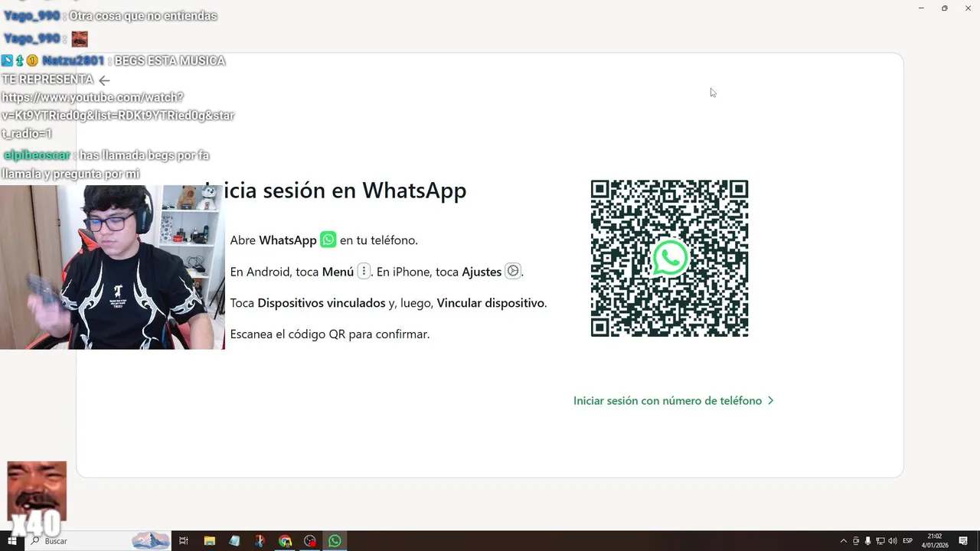This screenshot has height=551, width=980.
Task: Launch File Explorer from the taskbar
Action: 210,541
